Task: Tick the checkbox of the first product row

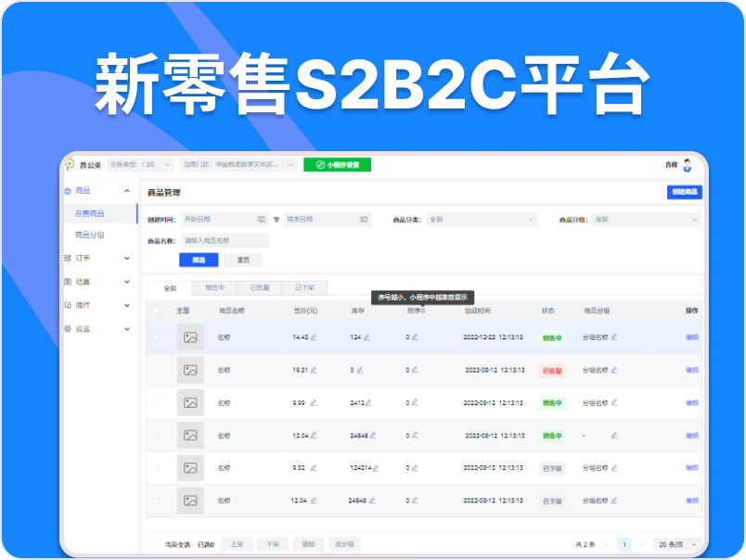Action: [x=154, y=337]
